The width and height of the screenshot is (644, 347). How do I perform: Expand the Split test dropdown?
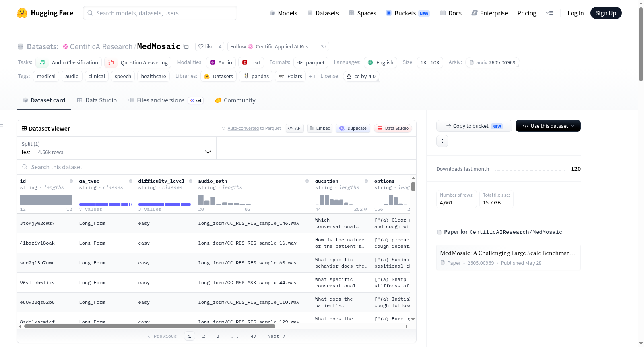coord(116,148)
